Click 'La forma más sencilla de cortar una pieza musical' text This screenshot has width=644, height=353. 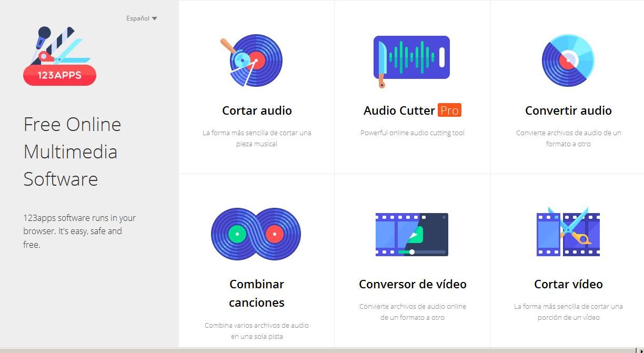pos(257,138)
